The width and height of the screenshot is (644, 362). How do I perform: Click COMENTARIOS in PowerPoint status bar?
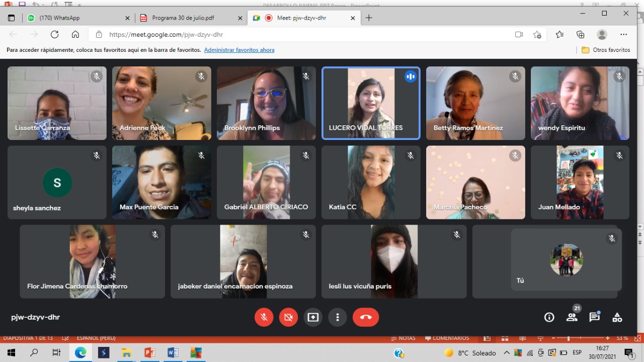[447, 338]
